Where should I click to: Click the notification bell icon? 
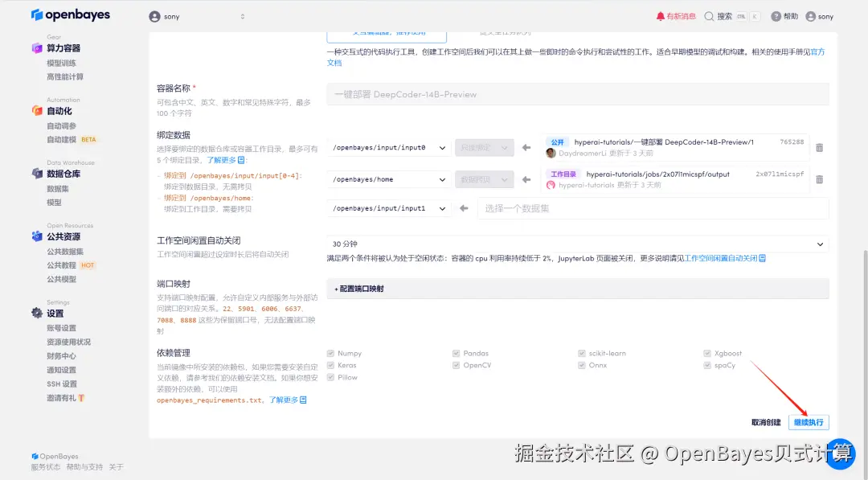click(661, 17)
